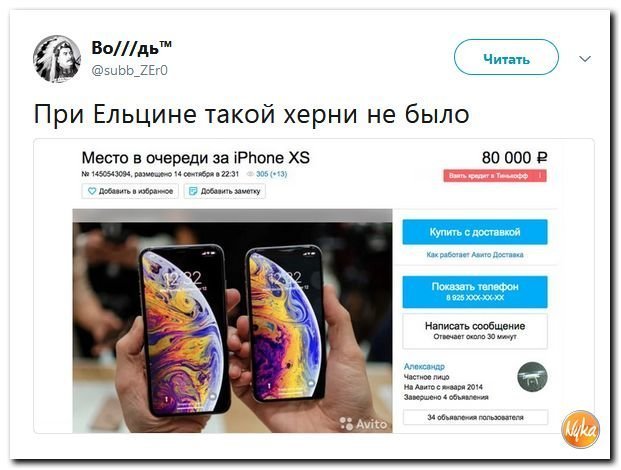Click the Написать сообщение button
621x470 pixels.
pos(475,331)
